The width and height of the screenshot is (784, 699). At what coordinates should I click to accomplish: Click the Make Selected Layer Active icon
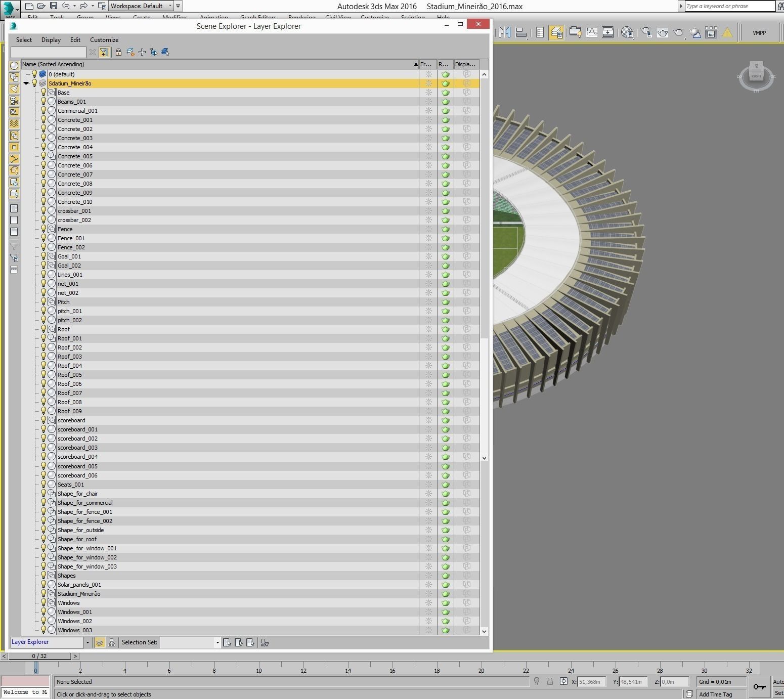165,52
